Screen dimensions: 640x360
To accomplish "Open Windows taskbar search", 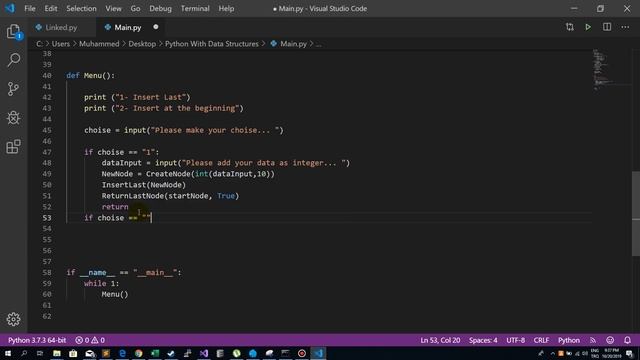I will (x=24, y=353).
